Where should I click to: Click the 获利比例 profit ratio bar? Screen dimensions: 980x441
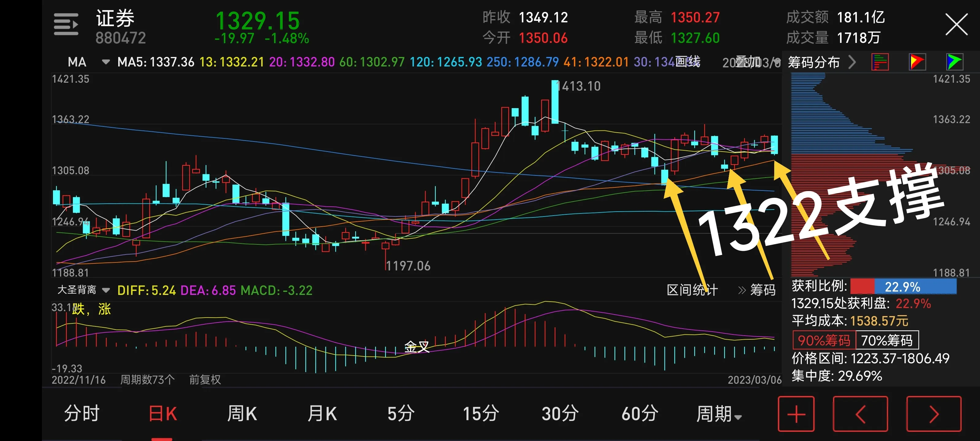[903, 287]
